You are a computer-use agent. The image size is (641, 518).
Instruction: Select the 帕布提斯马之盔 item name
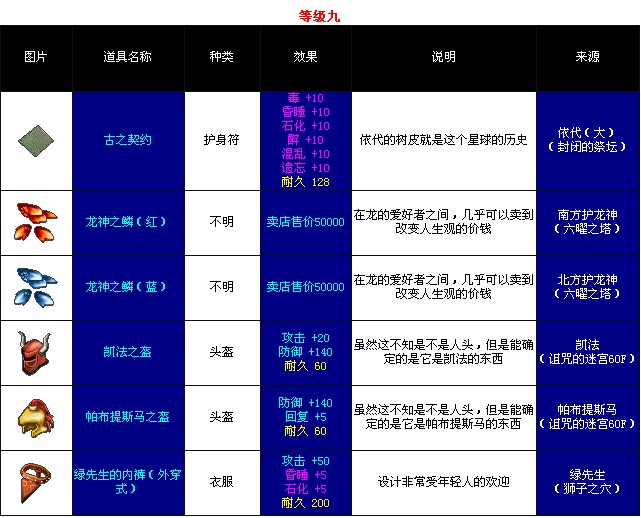pyautogui.click(x=127, y=417)
